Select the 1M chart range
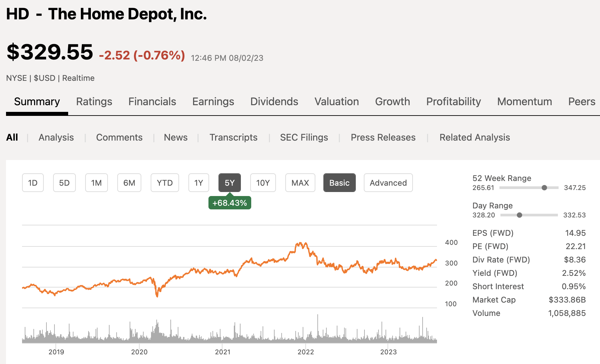The width and height of the screenshot is (600, 364). pos(97,183)
